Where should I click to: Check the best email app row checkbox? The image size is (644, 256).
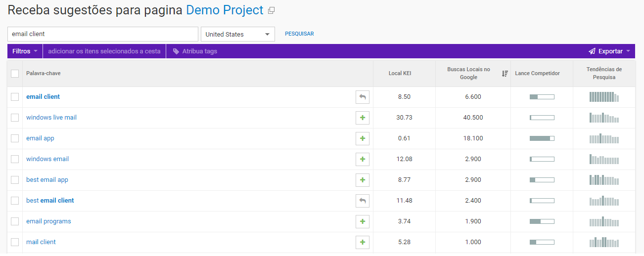[x=15, y=180]
